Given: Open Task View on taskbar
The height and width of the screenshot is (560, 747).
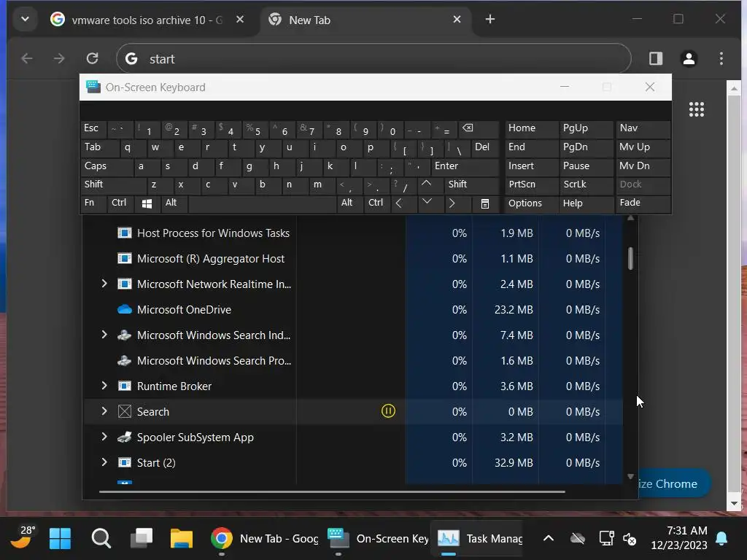Looking at the screenshot, I should pos(142,539).
